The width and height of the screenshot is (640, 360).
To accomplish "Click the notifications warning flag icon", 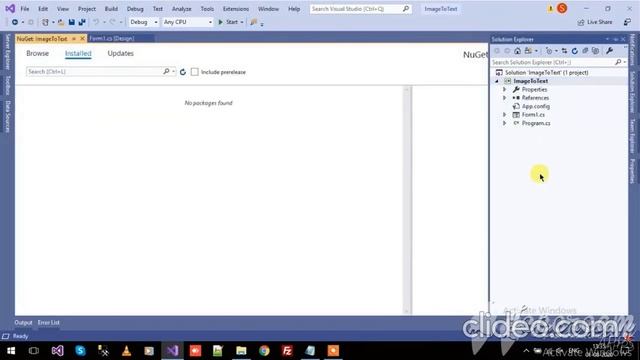I will (x=550, y=9).
